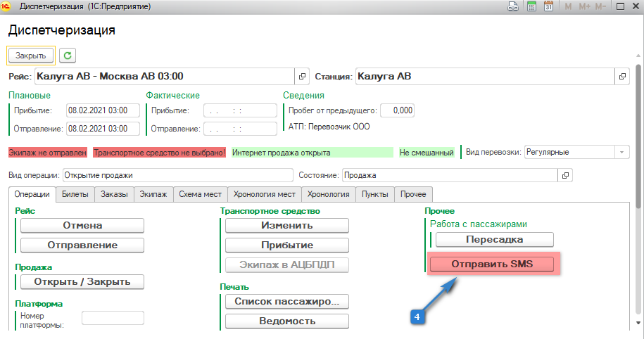Click the print icon in title bar

[x=514, y=6]
